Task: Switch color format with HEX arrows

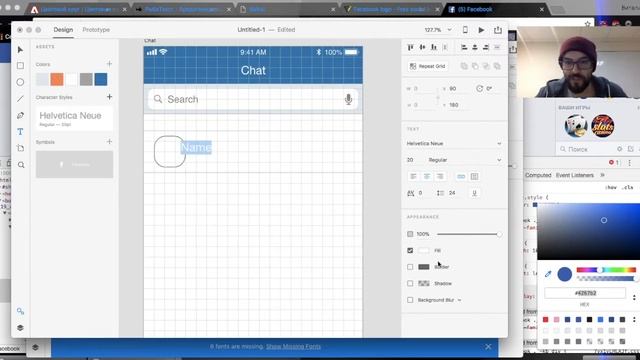Action: (x=634, y=297)
